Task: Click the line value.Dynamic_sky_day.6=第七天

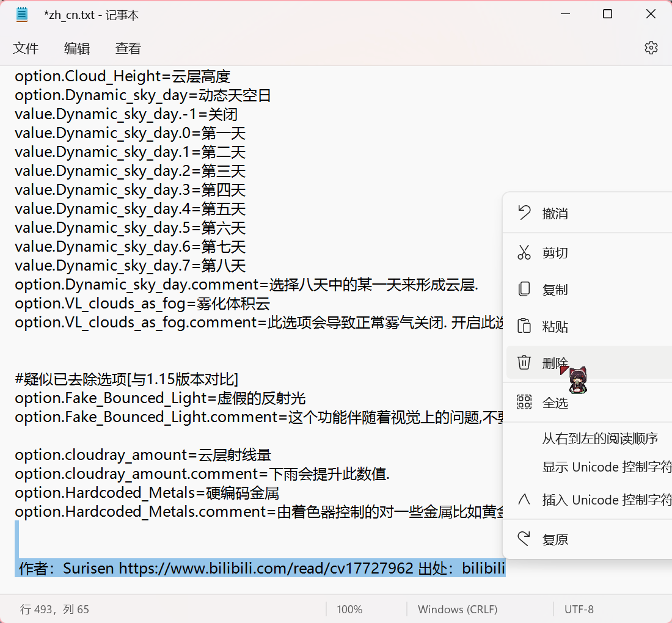Action: (x=130, y=247)
